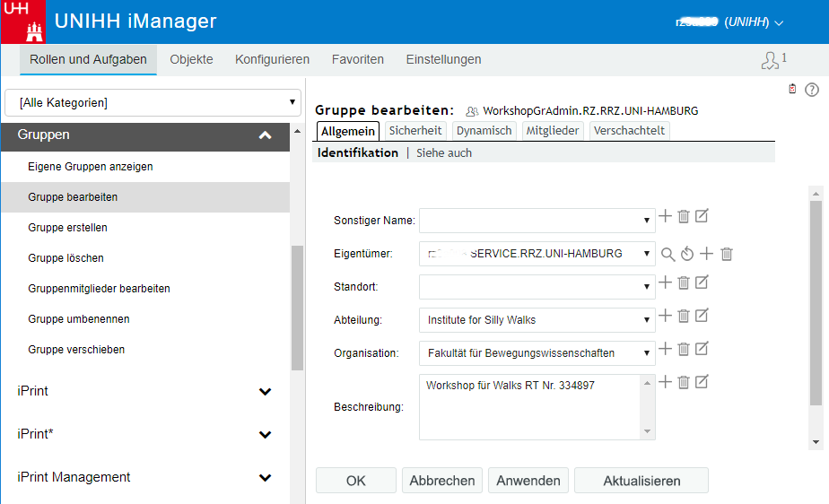Select the Identifikation sub-page
This screenshot has width=829, height=504.
point(358,152)
